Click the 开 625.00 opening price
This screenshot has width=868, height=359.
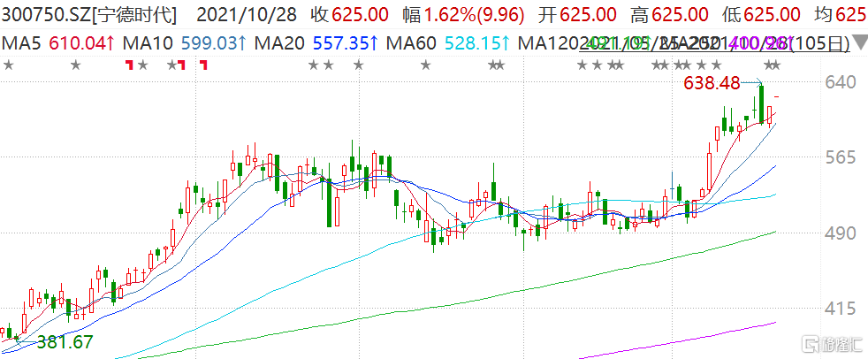(579, 16)
